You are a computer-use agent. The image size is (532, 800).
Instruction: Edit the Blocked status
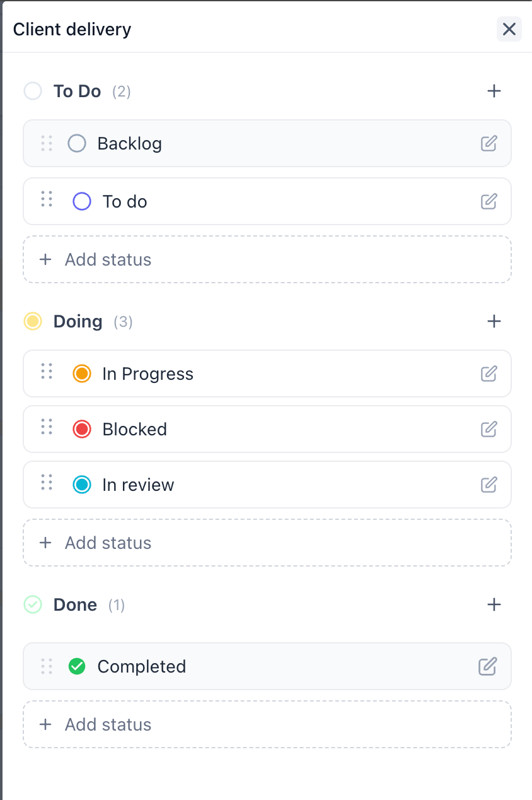[489, 429]
